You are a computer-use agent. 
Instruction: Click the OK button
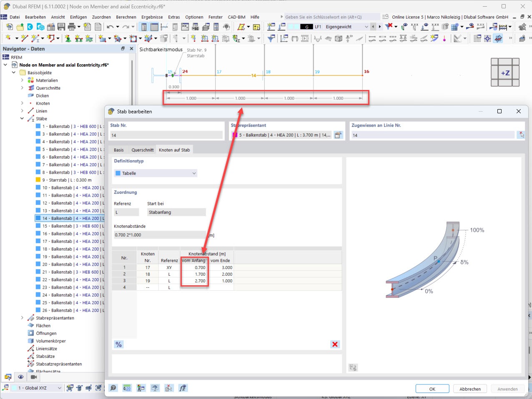(x=432, y=389)
